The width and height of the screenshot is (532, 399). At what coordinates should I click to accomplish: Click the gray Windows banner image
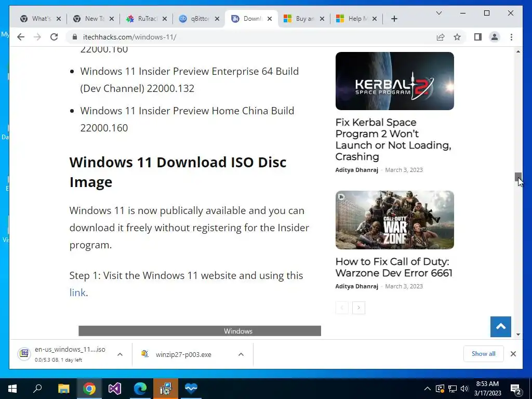tap(200, 331)
